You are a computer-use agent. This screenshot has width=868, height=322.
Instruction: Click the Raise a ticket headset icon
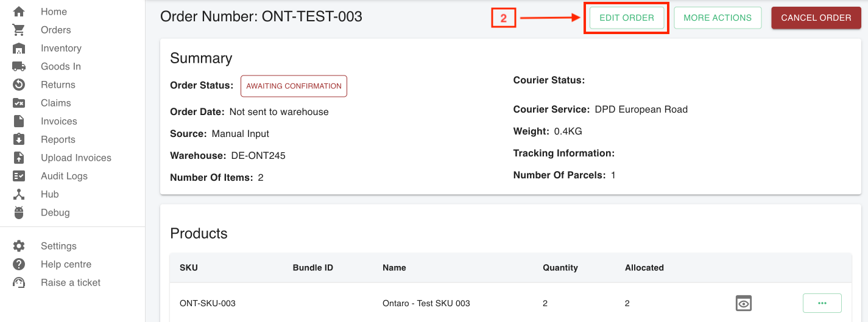pyautogui.click(x=19, y=282)
